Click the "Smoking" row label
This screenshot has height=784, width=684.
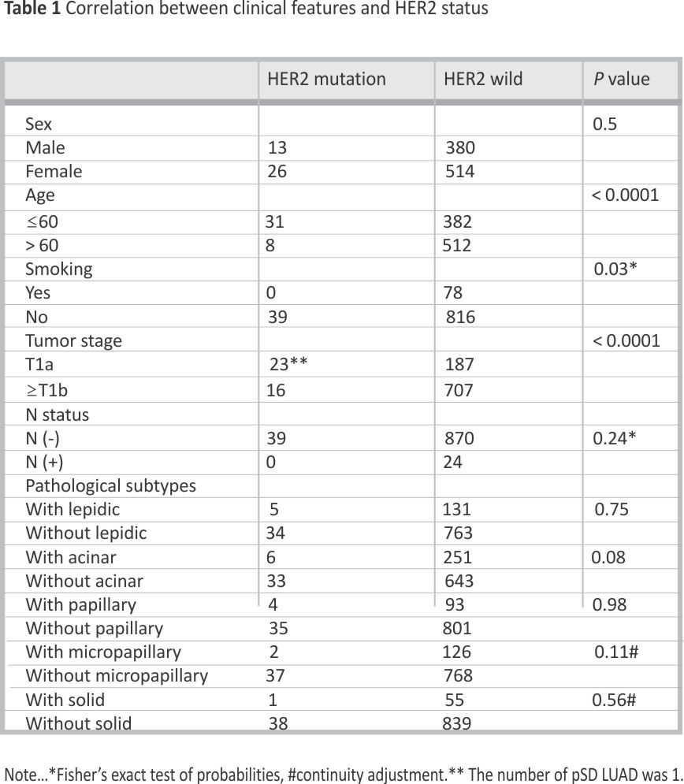click(58, 269)
